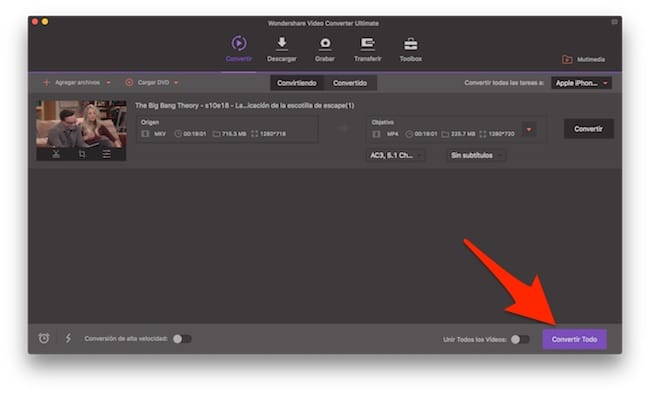Expand the Agregar archivos dropdown arrow
The height and width of the screenshot is (394, 650).
pos(108,83)
